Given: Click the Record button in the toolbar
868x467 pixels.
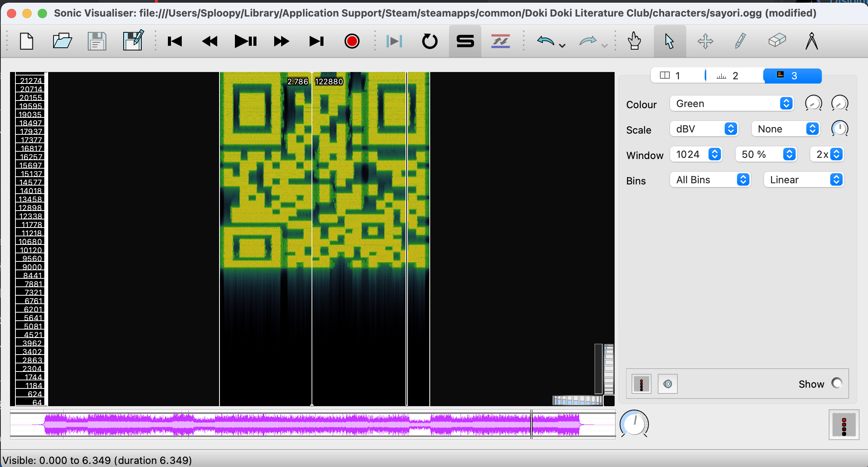Looking at the screenshot, I should pyautogui.click(x=352, y=41).
